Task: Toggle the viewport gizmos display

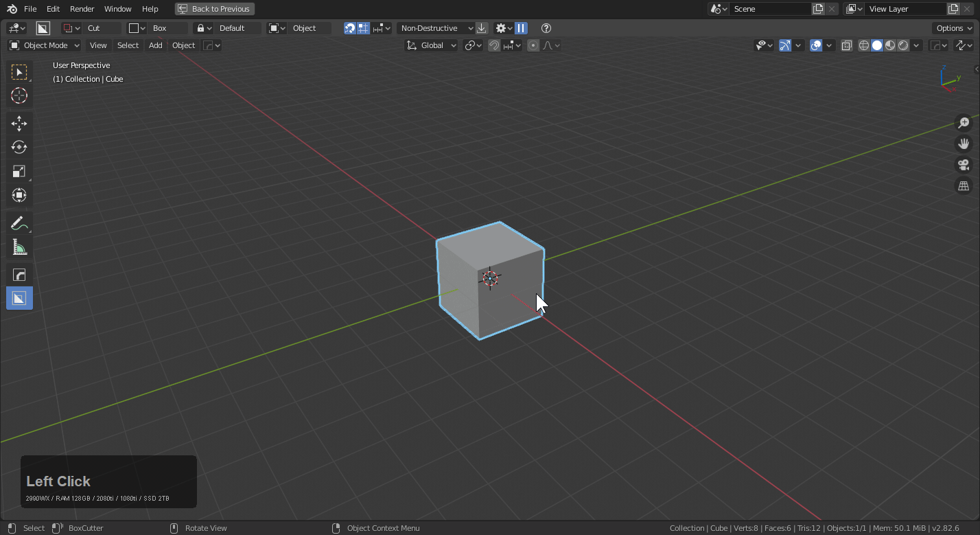Action: tap(785, 45)
